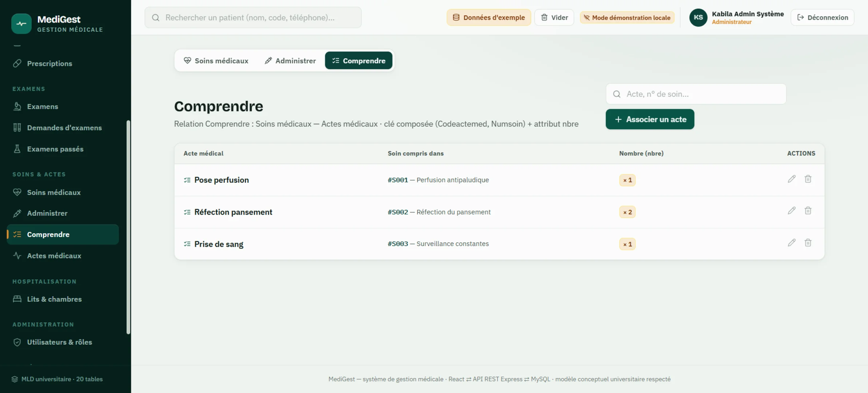Switch to the Administrer tab
Screen dimensions: 868x393
click(x=290, y=60)
